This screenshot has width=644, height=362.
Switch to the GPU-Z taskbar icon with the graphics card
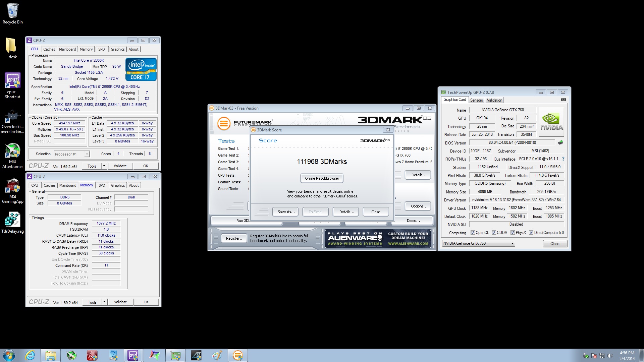click(x=175, y=355)
